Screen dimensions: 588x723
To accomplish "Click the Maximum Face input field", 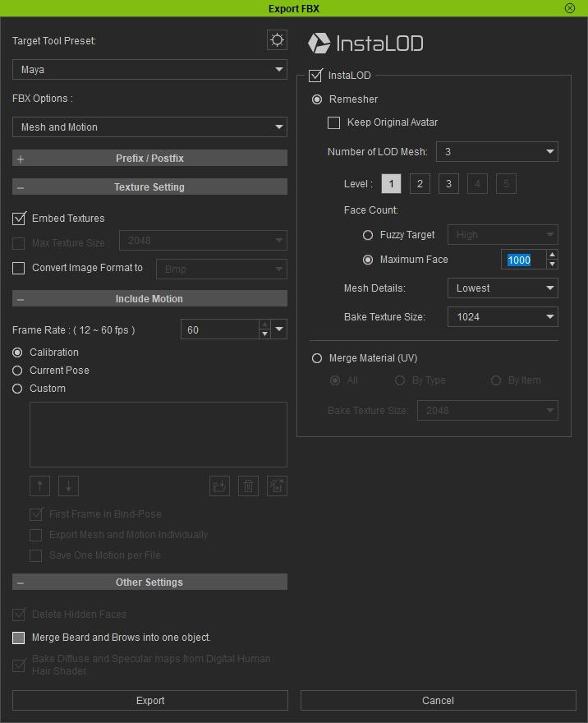I will (523, 260).
